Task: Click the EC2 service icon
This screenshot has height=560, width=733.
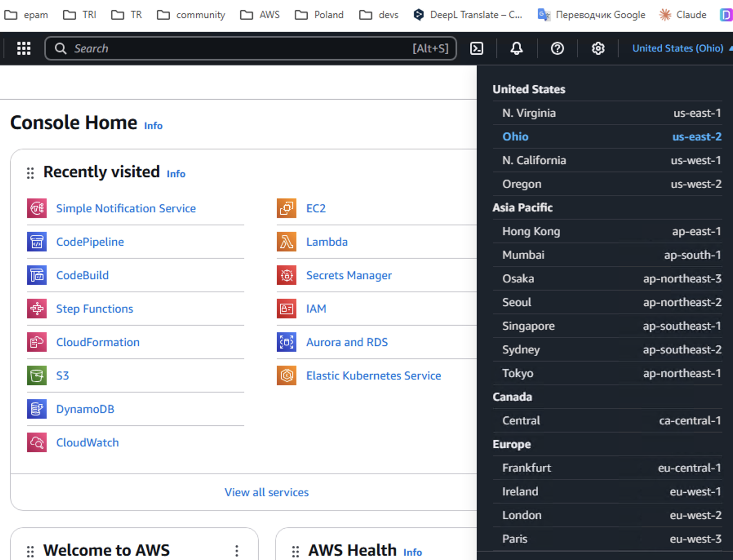Action: pos(287,208)
